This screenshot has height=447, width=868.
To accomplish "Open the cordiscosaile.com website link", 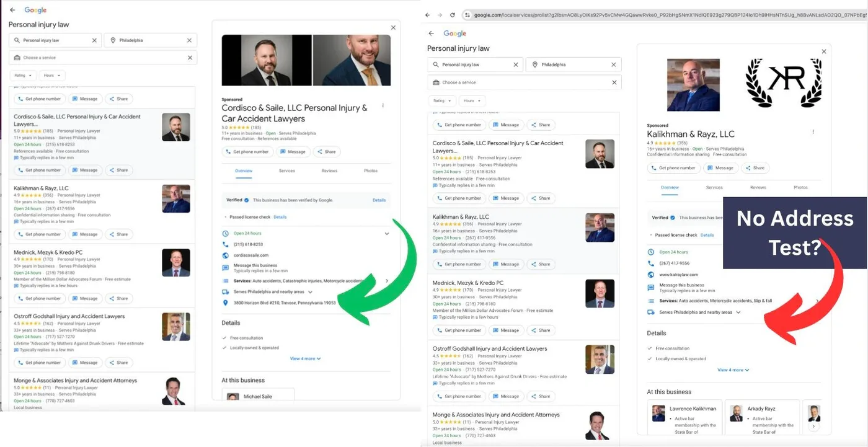I will point(251,255).
